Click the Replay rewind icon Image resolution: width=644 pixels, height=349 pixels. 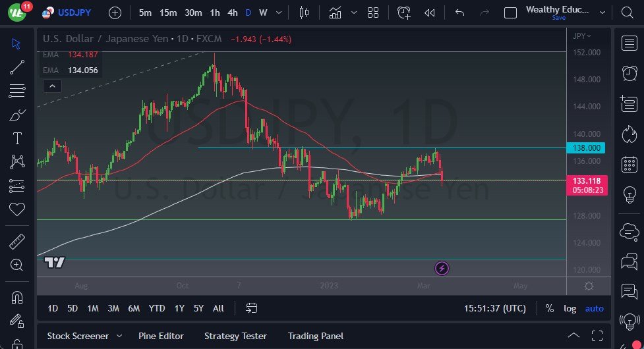[430, 13]
